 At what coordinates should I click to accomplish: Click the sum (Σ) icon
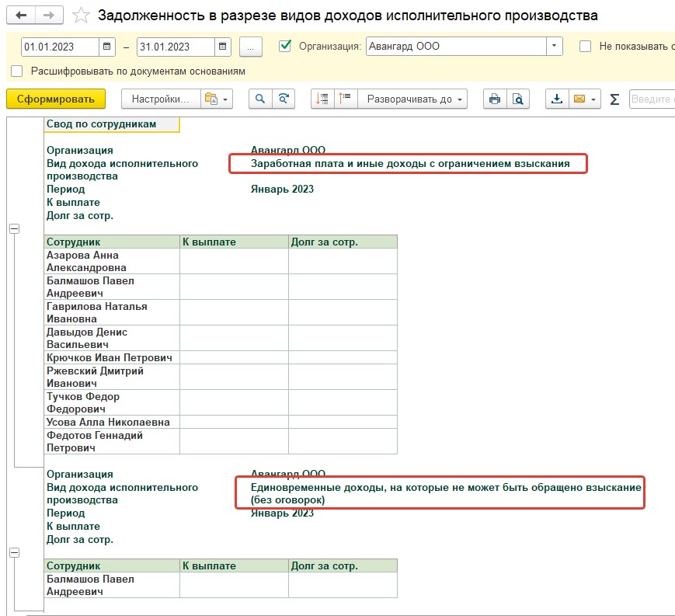614,99
